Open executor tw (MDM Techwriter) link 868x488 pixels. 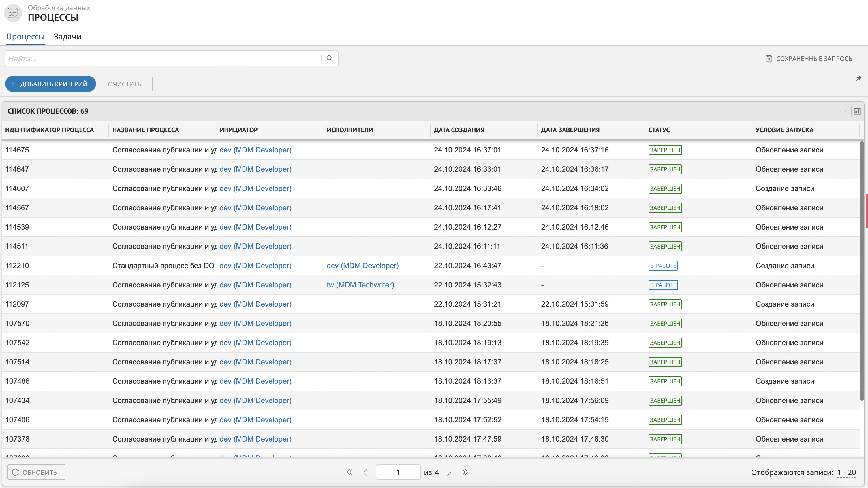coord(360,285)
